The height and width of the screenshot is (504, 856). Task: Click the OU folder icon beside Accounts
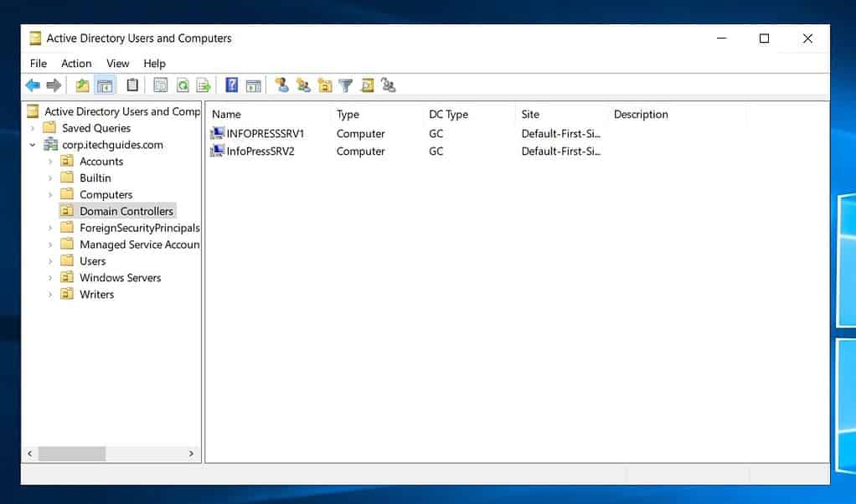point(67,161)
